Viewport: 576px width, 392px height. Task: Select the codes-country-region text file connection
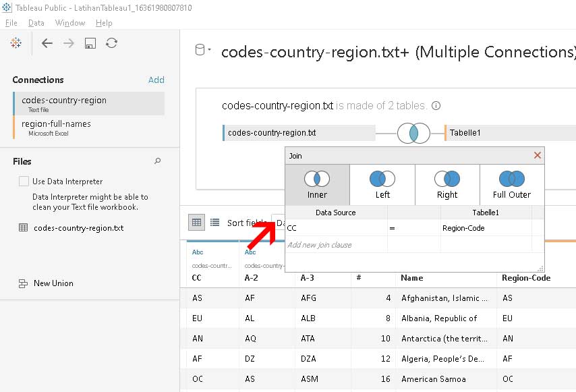88,104
